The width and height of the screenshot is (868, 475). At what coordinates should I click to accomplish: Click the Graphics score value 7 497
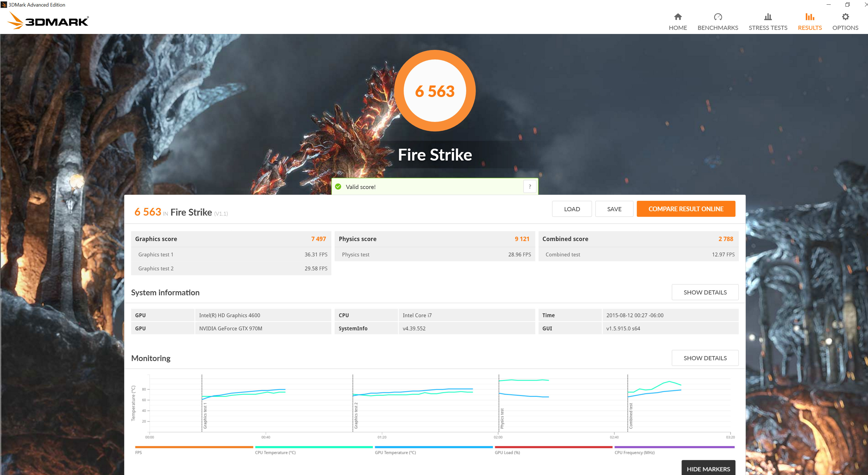point(318,239)
